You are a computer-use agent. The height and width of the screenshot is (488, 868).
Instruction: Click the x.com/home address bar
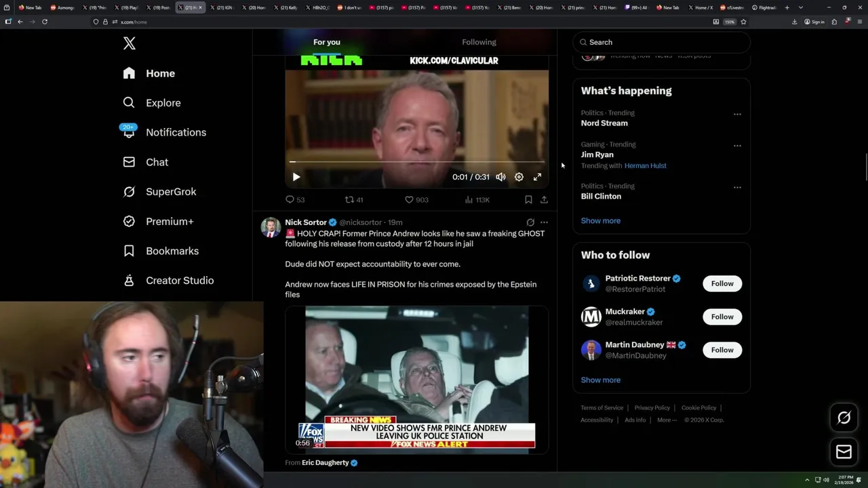pyautogui.click(x=407, y=22)
